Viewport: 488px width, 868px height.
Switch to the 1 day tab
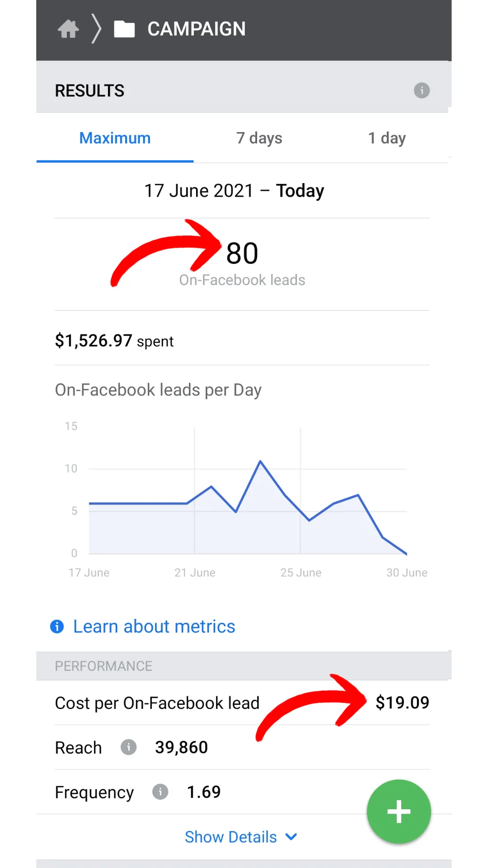click(387, 138)
